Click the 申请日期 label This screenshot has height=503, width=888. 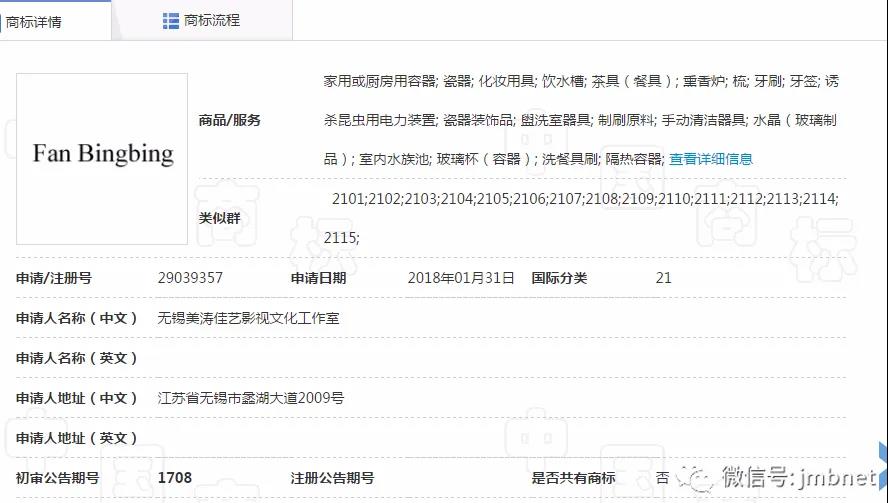[318, 278]
